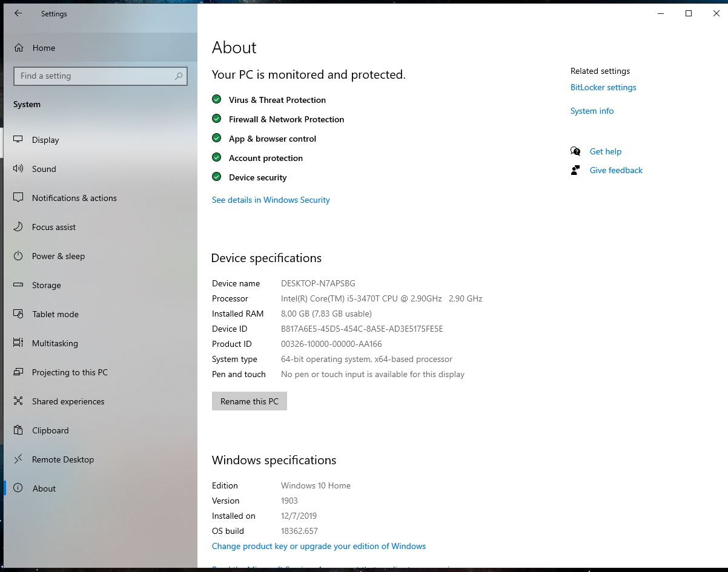
Task: Click green check beside Virus & Threat Protection
Action: (216, 99)
